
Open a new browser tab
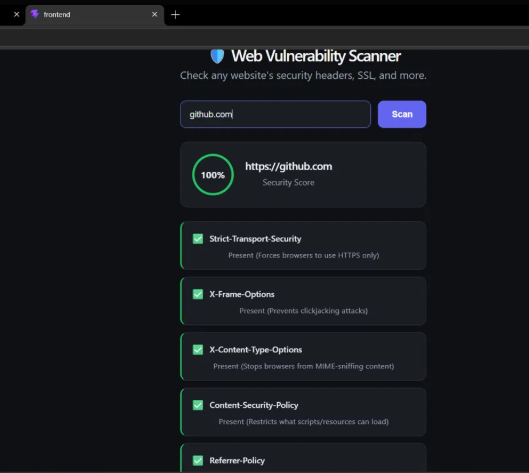click(175, 15)
